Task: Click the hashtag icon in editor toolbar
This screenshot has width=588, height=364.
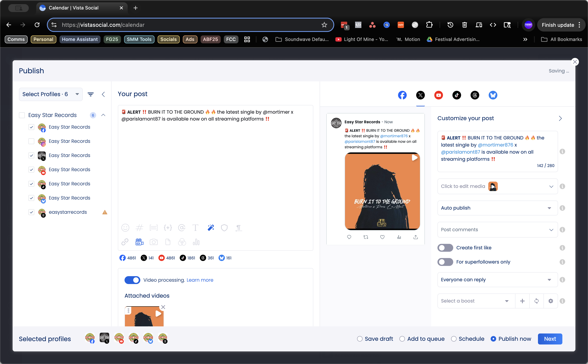Action: pyautogui.click(x=140, y=228)
